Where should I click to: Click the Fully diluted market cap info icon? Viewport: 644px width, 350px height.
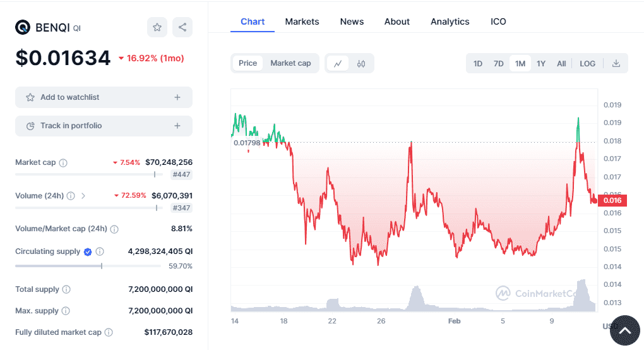click(x=109, y=332)
